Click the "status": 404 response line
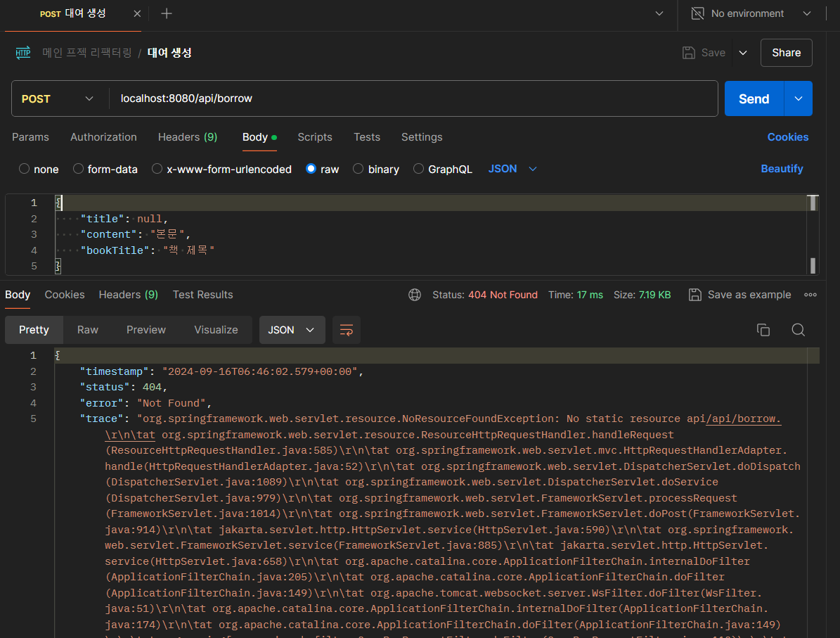840x638 pixels. [x=124, y=387]
